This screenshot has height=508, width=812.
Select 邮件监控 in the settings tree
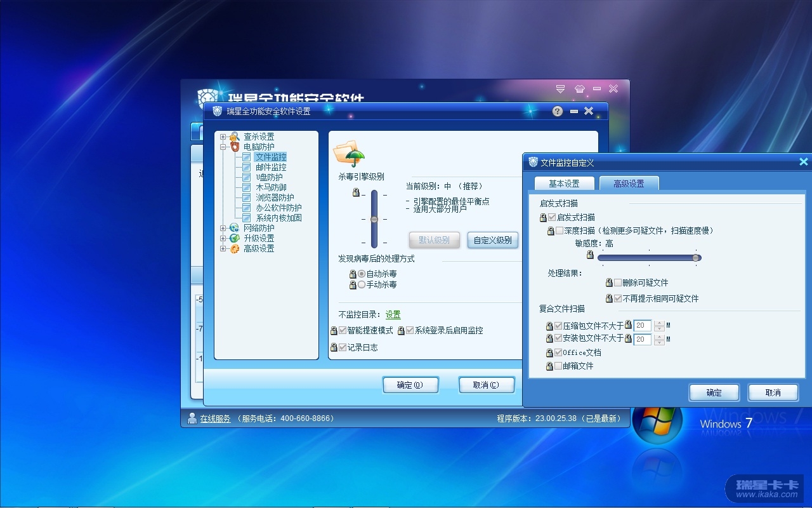pos(271,167)
